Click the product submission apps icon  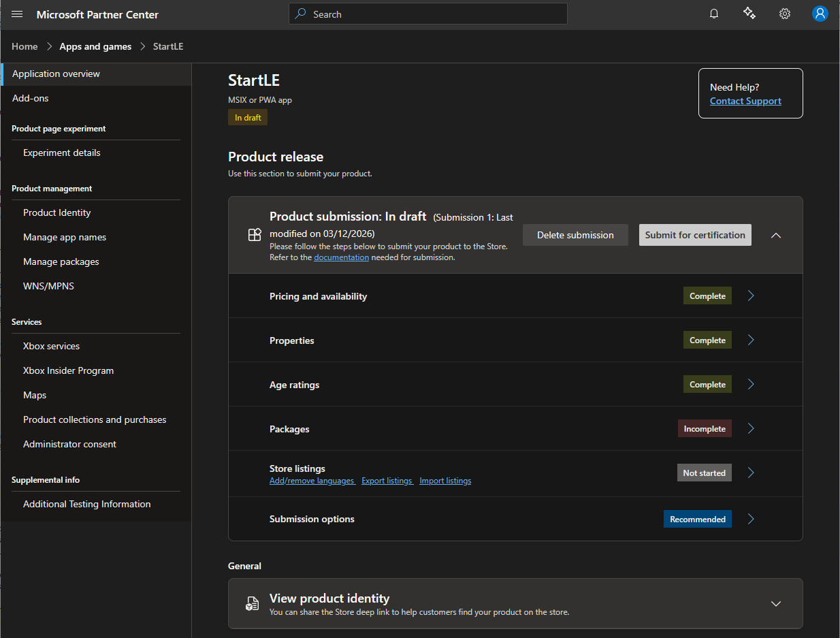click(x=255, y=235)
